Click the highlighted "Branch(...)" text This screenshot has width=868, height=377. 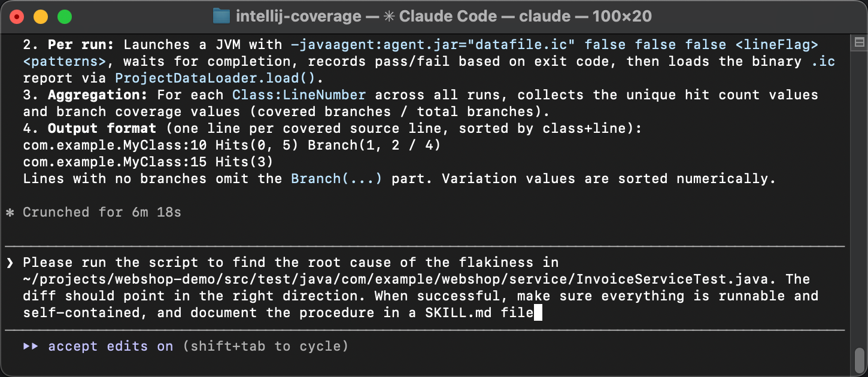[336, 179]
